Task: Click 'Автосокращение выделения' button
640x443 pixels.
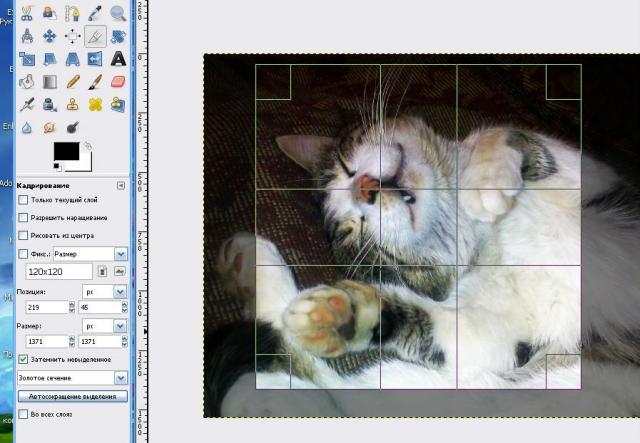Action: click(x=72, y=396)
